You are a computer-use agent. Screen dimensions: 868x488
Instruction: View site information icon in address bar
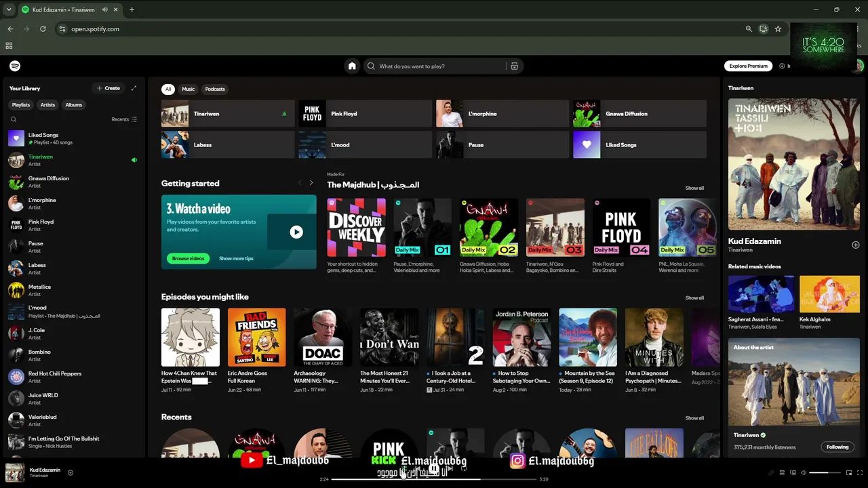[x=62, y=29]
